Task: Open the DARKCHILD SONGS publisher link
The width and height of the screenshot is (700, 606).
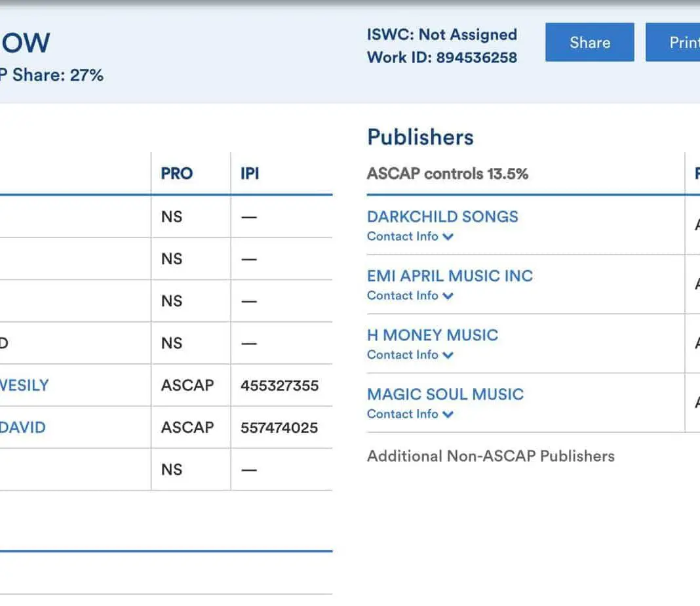Action: pyautogui.click(x=442, y=217)
